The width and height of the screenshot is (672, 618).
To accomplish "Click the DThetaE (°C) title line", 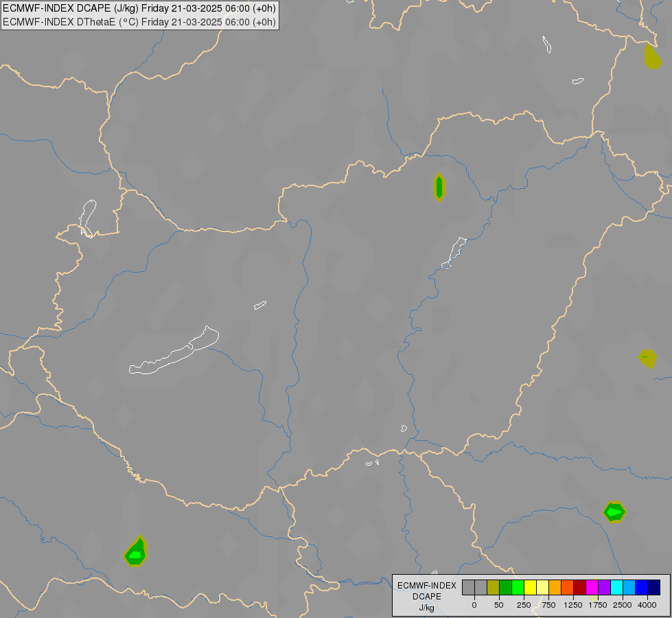I will click(139, 22).
